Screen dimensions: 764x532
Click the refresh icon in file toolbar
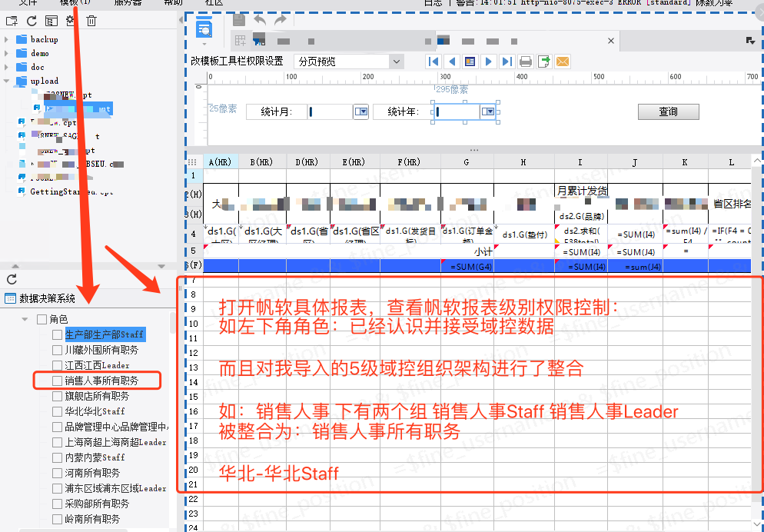click(x=32, y=21)
